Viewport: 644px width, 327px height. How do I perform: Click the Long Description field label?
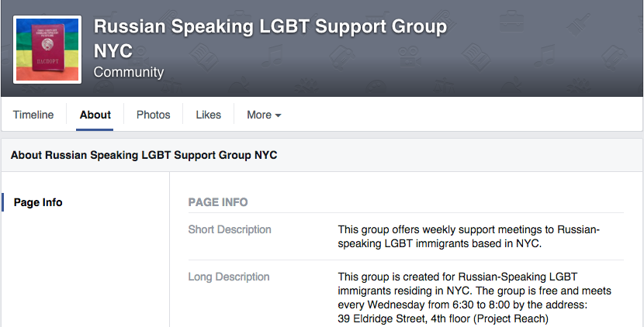(x=229, y=277)
